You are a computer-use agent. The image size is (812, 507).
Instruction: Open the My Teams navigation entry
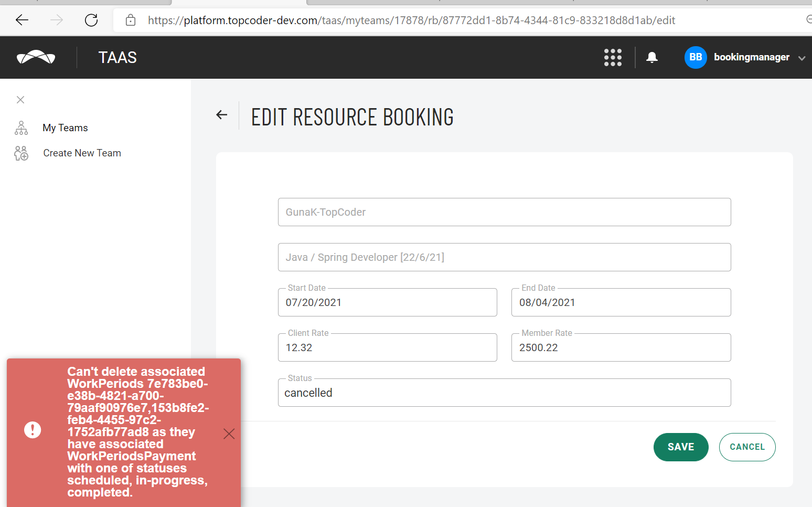(x=65, y=128)
